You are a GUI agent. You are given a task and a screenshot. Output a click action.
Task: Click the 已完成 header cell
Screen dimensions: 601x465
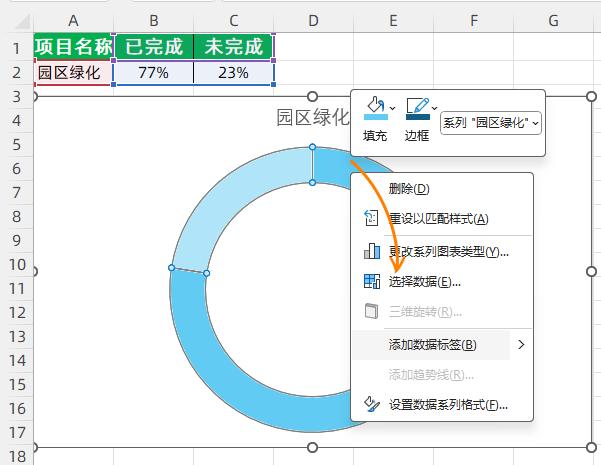point(153,46)
